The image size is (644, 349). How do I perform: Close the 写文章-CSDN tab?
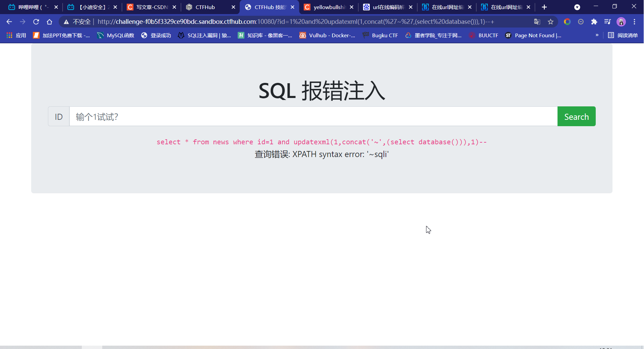(174, 7)
